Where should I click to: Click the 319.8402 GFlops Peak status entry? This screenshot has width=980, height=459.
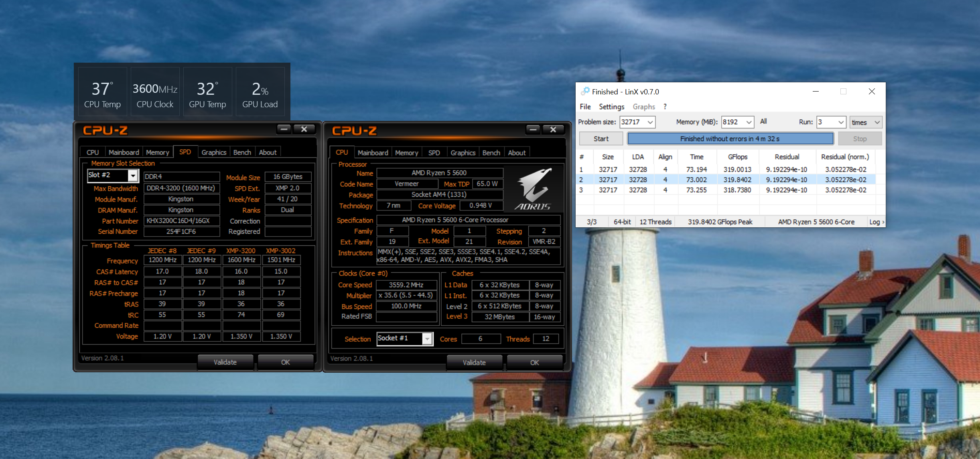pos(720,222)
